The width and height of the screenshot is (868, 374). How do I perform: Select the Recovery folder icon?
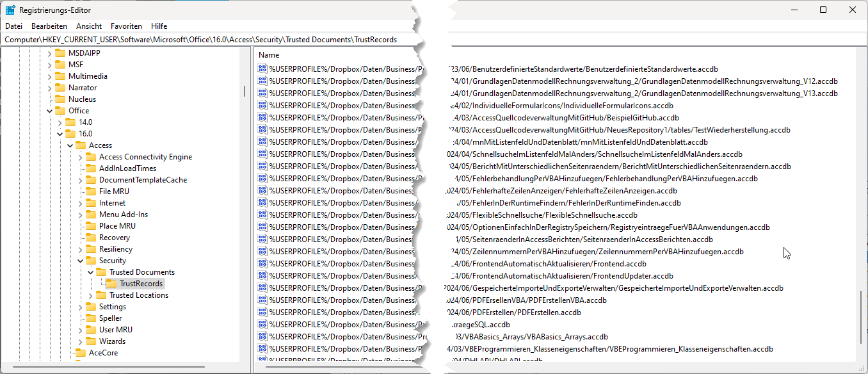tap(92, 237)
